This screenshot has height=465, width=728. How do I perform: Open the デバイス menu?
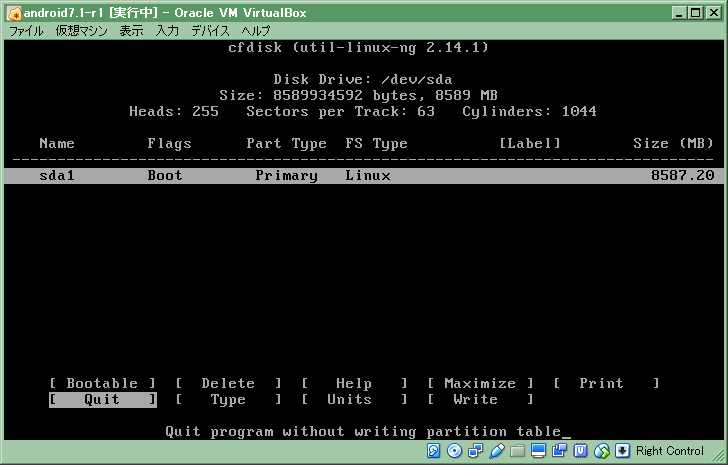[210, 31]
